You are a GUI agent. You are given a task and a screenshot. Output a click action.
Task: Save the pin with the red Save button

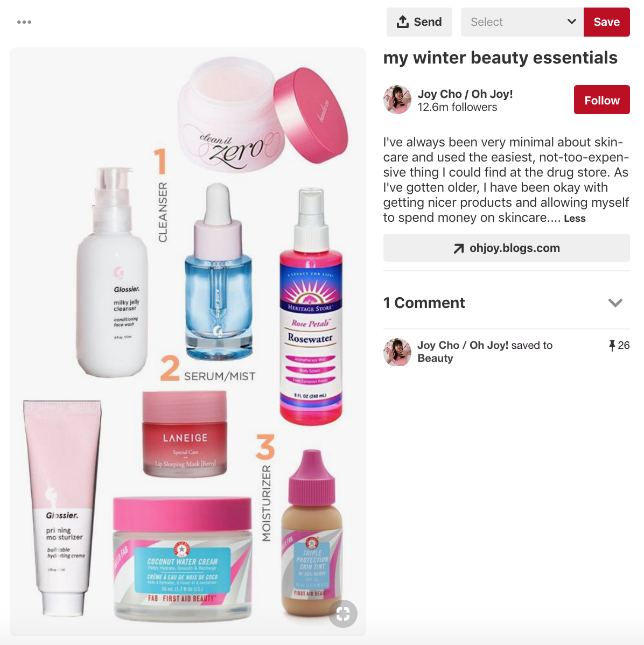click(x=606, y=22)
